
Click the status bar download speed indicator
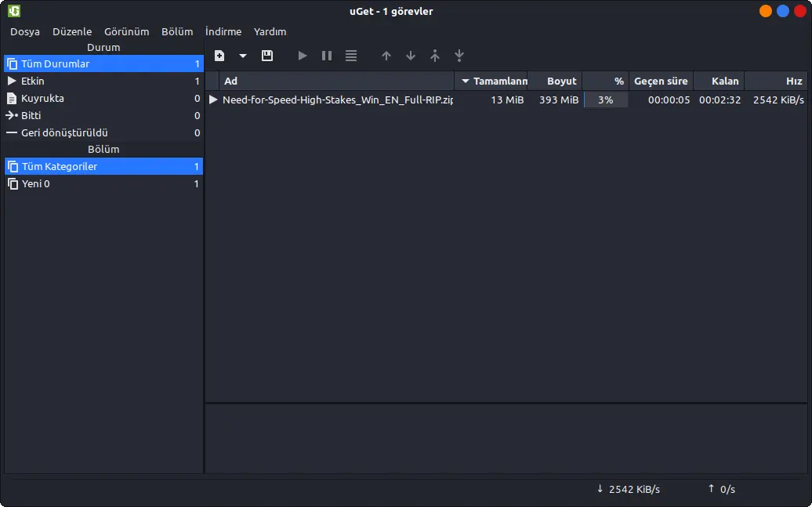628,489
